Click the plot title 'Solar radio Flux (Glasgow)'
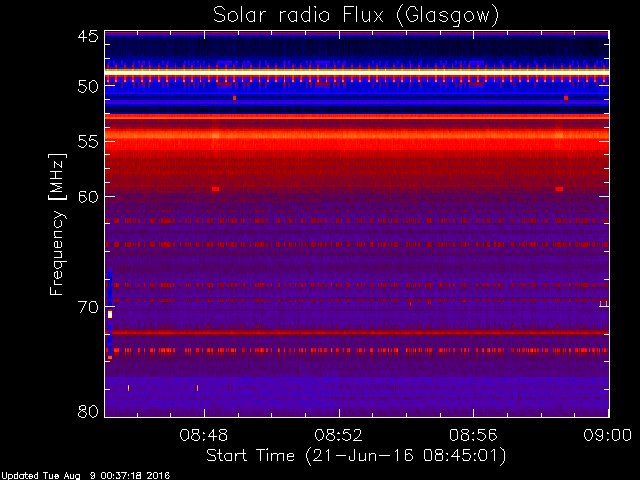Screen dimensions: 640x480 pos(356,16)
